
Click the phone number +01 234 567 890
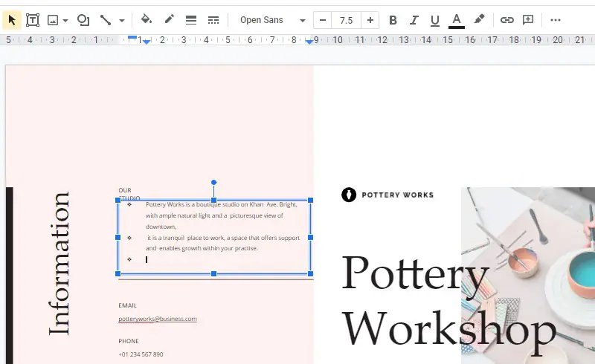pos(141,354)
